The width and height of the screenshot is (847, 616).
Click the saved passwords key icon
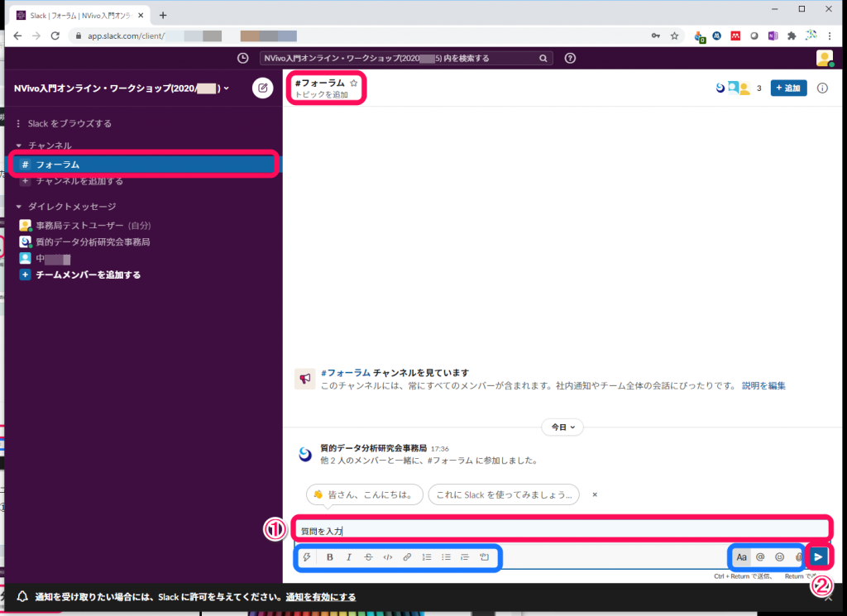coord(655,36)
